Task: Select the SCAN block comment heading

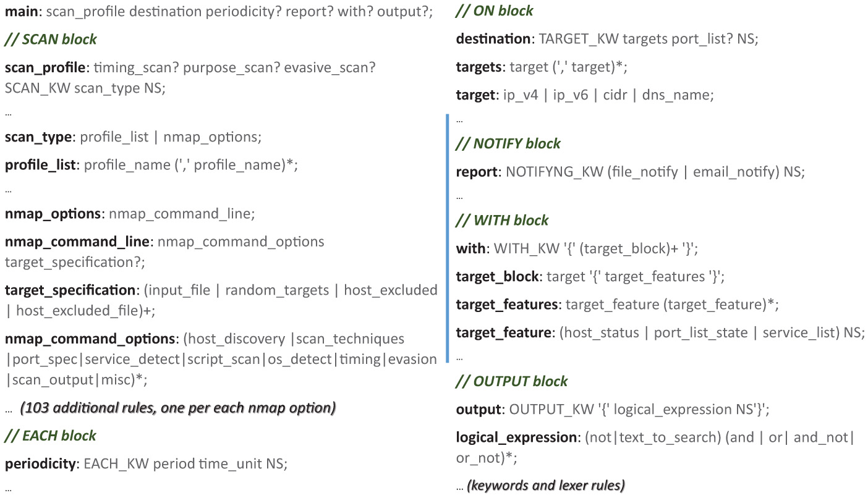Action: pos(51,40)
